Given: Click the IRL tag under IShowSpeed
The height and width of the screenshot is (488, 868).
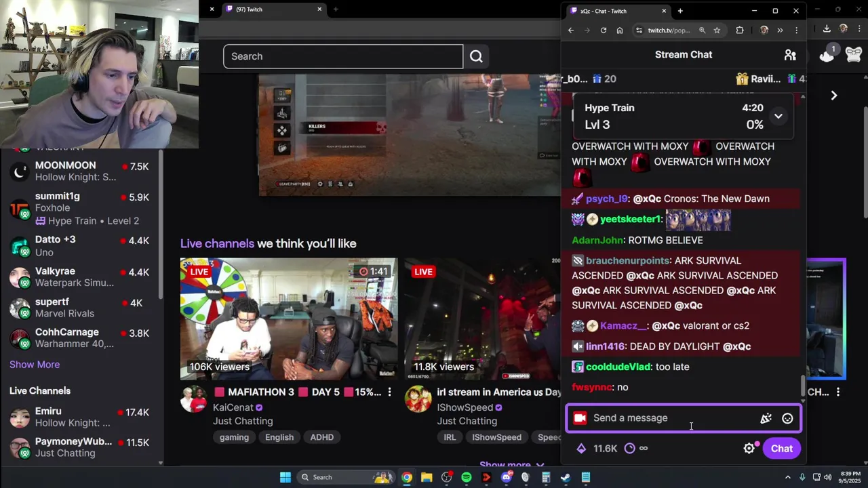Looking at the screenshot, I should click(x=450, y=437).
